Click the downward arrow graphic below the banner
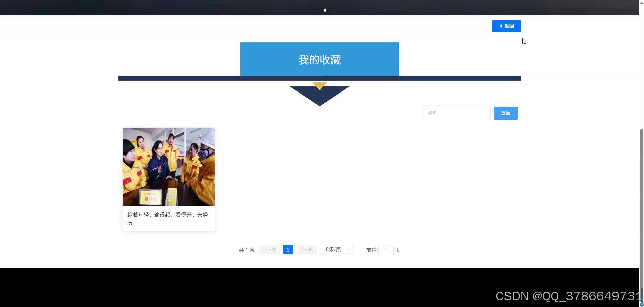 [319, 94]
